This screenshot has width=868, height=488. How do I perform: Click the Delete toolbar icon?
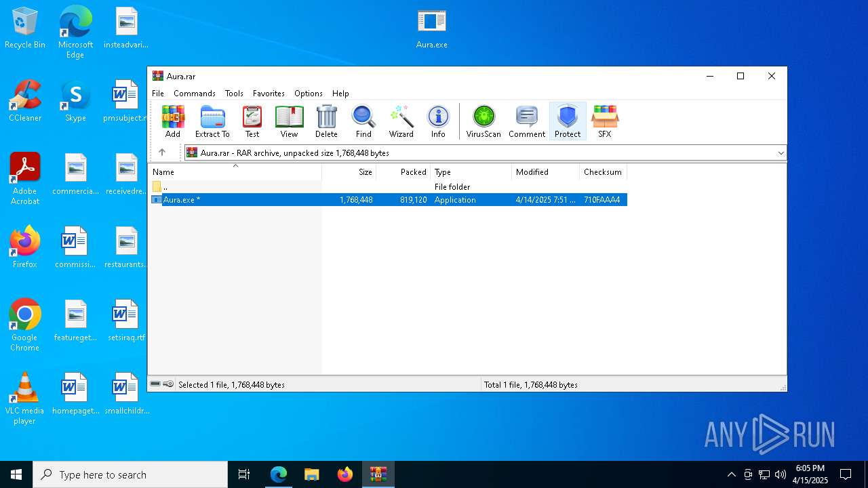point(326,122)
